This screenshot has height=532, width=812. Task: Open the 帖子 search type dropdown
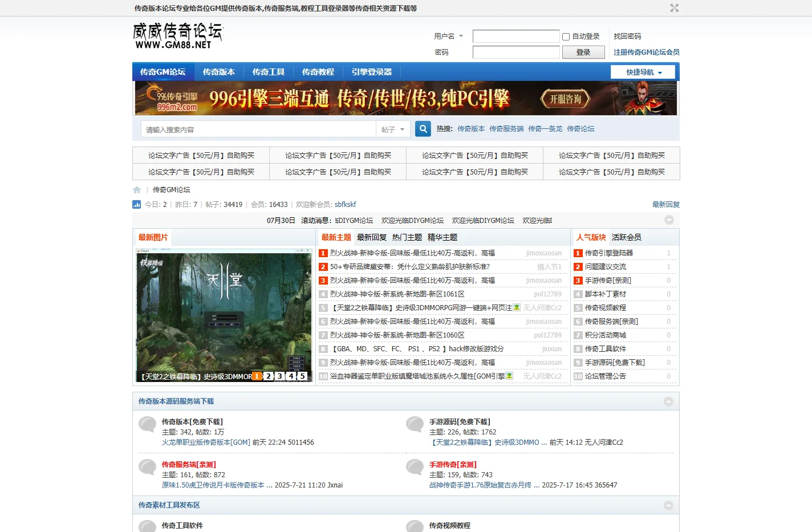393,129
